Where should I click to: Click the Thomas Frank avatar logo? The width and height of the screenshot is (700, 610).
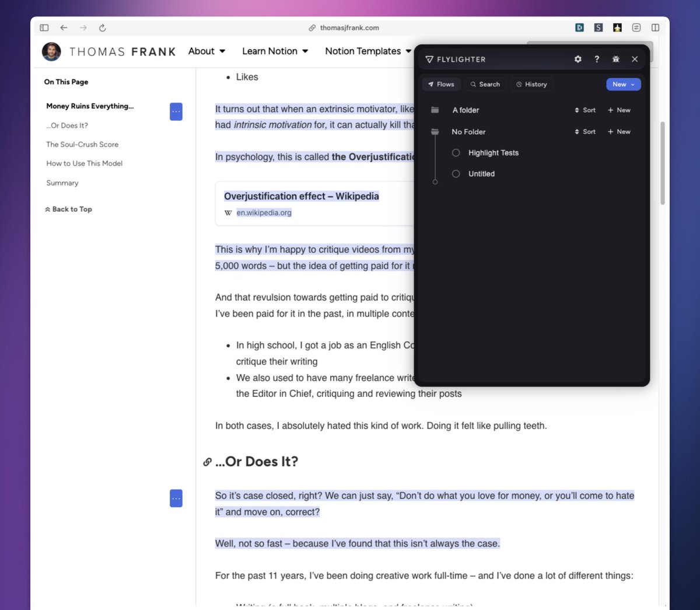coord(51,51)
